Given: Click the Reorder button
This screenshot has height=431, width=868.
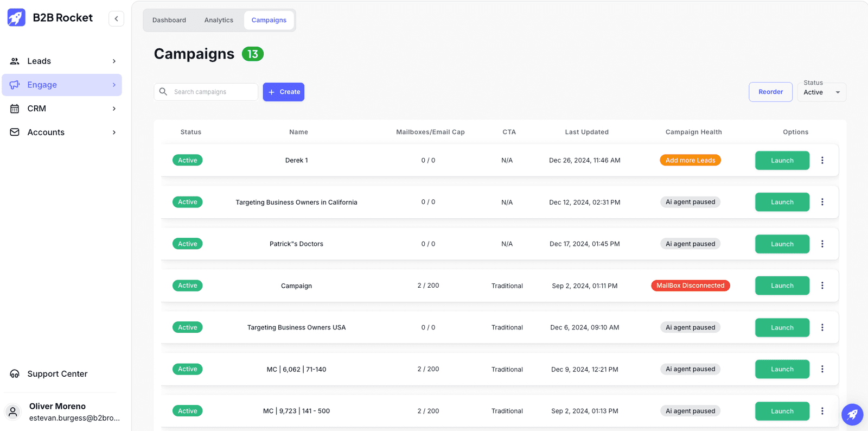Looking at the screenshot, I should [770, 92].
